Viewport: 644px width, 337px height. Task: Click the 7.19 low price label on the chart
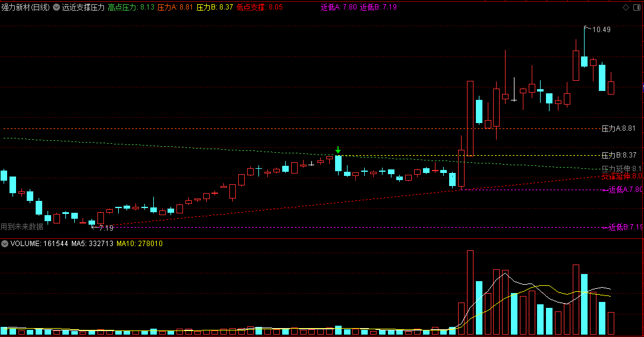(x=106, y=228)
